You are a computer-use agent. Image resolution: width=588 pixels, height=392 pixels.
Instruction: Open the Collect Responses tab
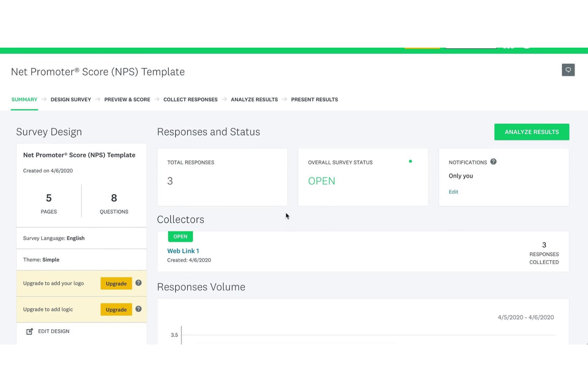tap(190, 99)
